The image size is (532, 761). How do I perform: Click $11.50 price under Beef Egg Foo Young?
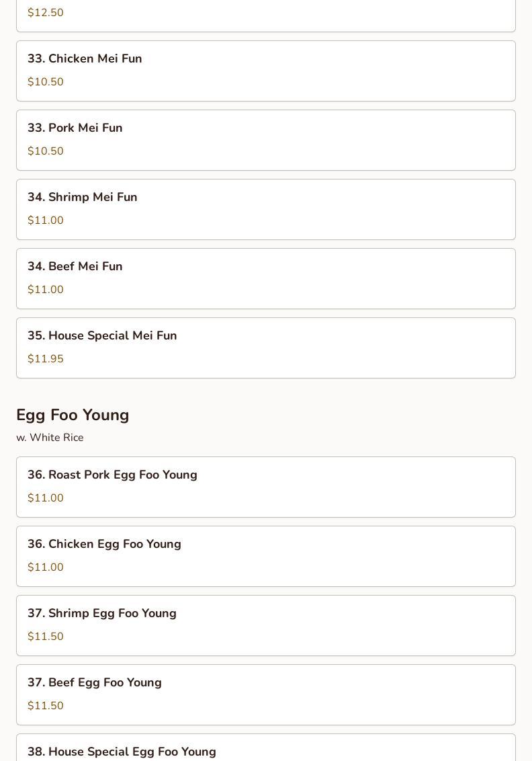tap(46, 706)
